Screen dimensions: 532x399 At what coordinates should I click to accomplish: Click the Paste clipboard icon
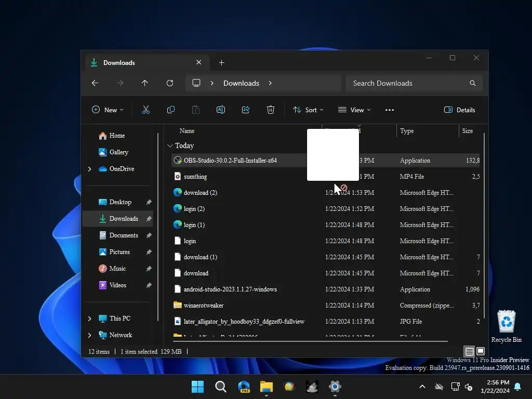(x=196, y=110)
